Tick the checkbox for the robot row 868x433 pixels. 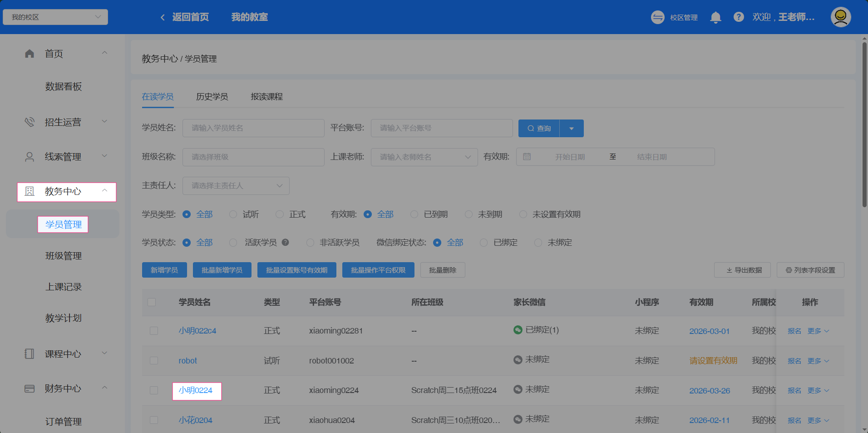154,361
